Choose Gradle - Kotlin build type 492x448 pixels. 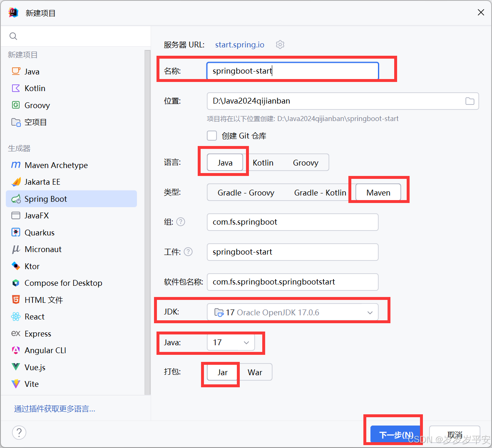tap(320, 193)
